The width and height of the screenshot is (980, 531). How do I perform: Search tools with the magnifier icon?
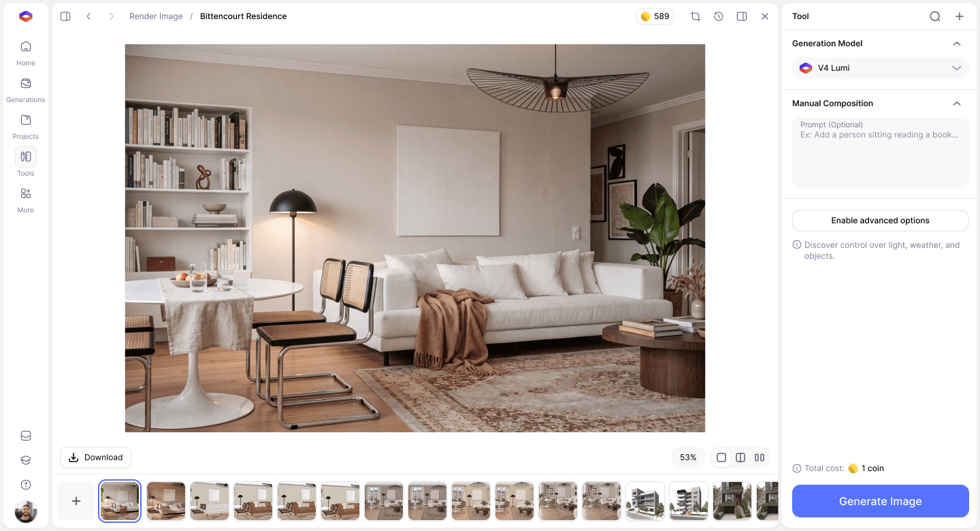pyautogui.click(x=935, y=16)
